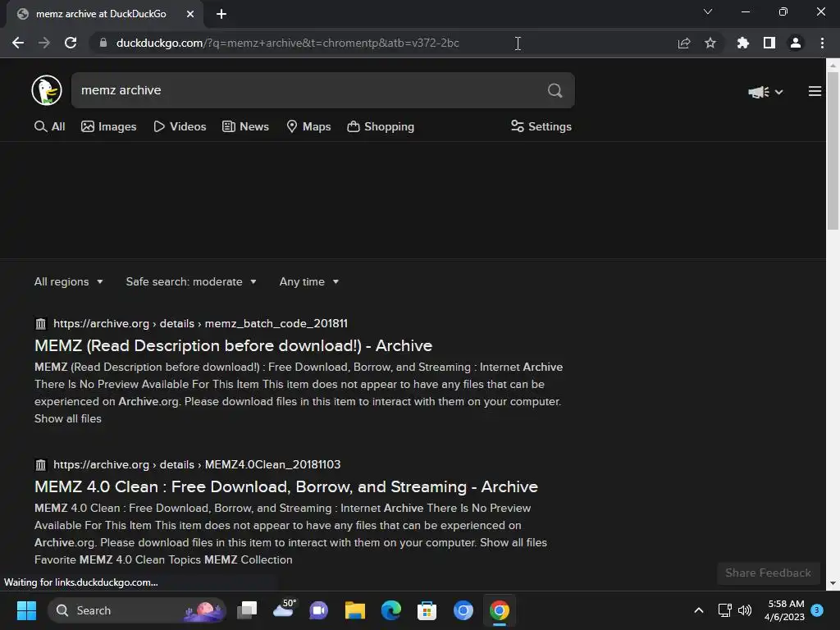The height and width of the screenshot is (630, 840).
Task: Open MEMZ 4.0 Clean result title
Action: 286,486
